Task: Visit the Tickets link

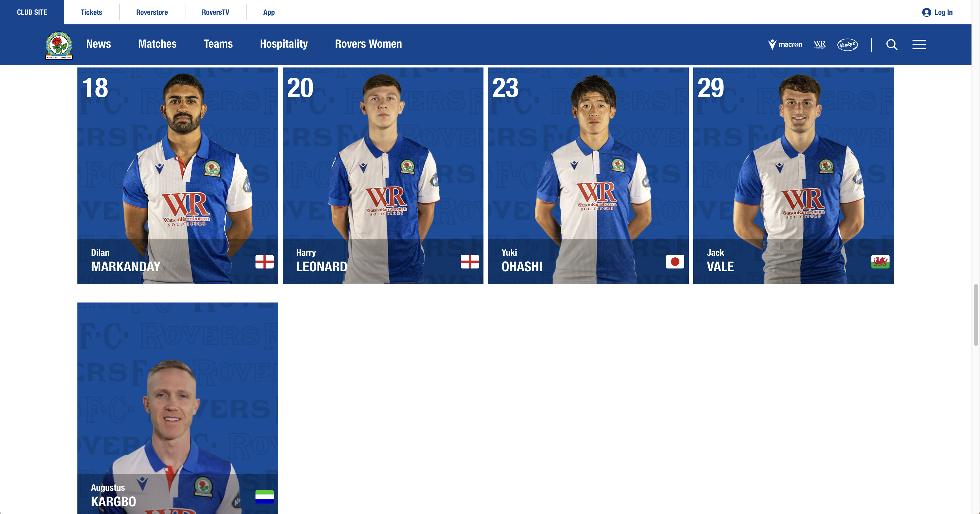Action: tap(91, 12)
